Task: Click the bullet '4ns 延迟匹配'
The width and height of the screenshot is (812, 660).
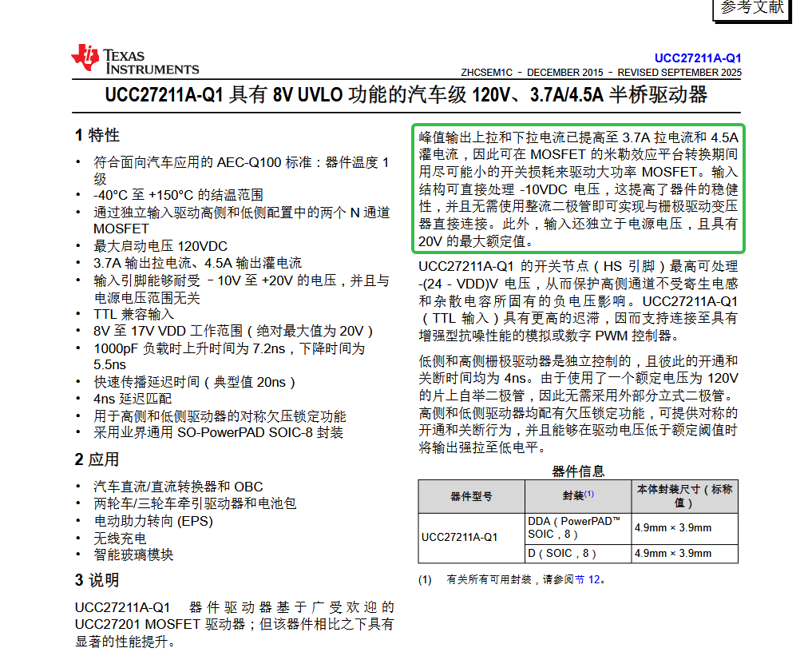Action: tap(132, 399)
